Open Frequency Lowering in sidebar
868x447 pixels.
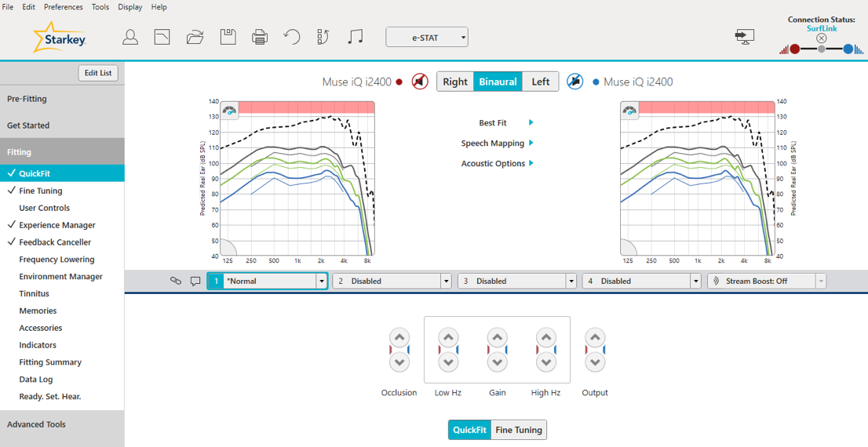(62, 260)
